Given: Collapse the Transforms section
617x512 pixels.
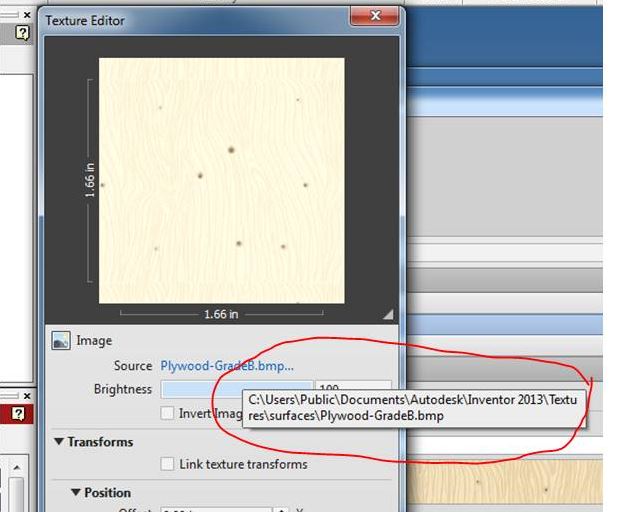Looking at the screenshot, I should point(59,442).
